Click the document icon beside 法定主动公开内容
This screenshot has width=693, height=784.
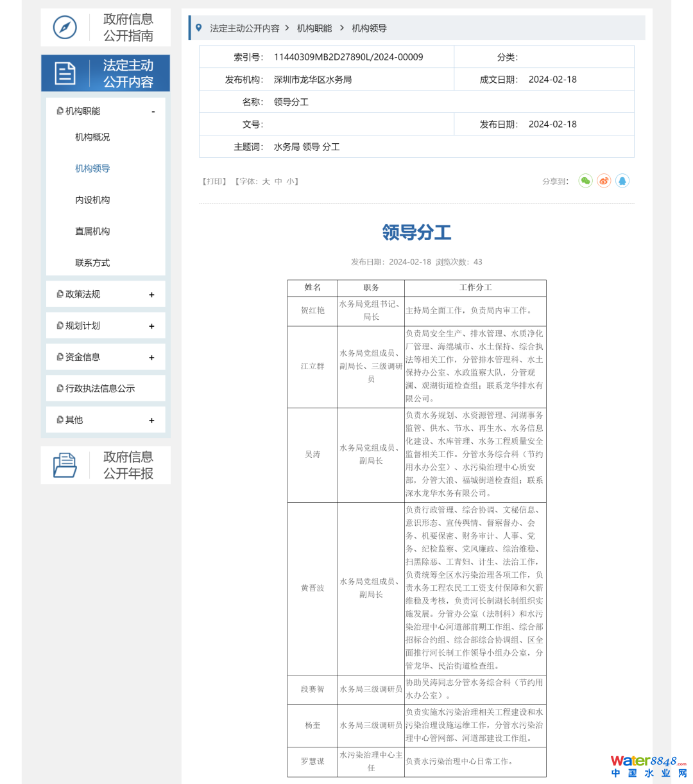pyautogui.click(x=65, y=73)
